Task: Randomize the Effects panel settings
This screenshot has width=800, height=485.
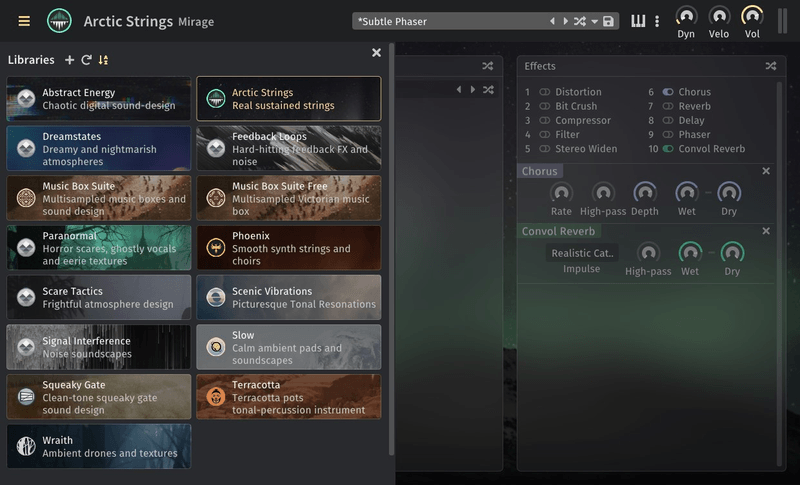Action: point(770,66)
